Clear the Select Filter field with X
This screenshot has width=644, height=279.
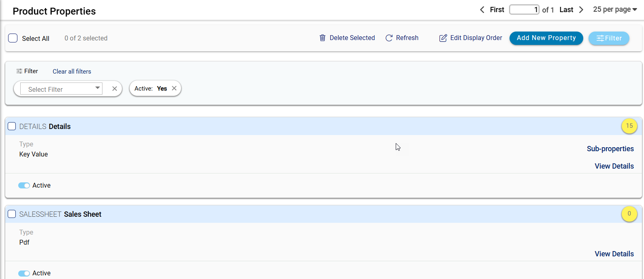(x=115, y=89)
